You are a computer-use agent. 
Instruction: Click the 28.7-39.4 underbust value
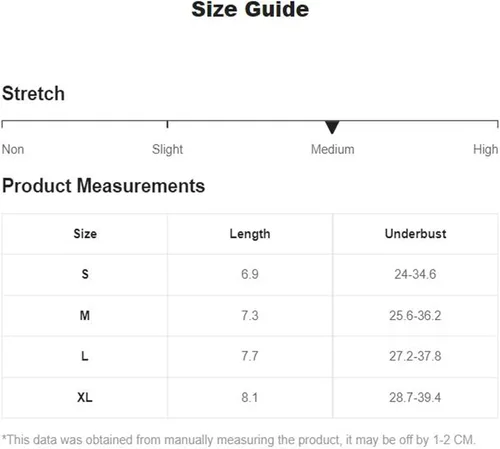pos(415,397)
